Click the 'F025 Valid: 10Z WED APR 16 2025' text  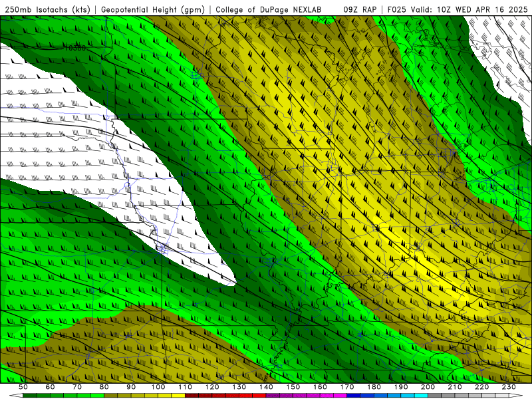click(458, 9)
